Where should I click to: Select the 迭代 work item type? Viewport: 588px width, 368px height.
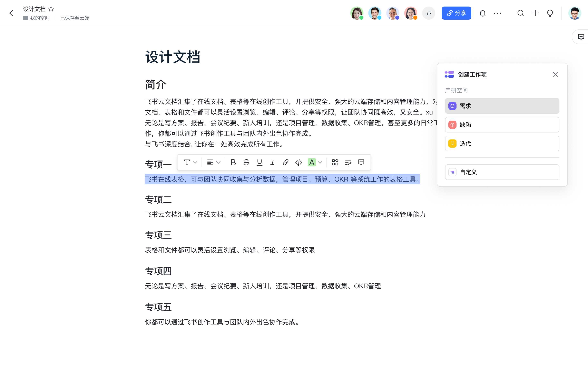coord(502,144)
